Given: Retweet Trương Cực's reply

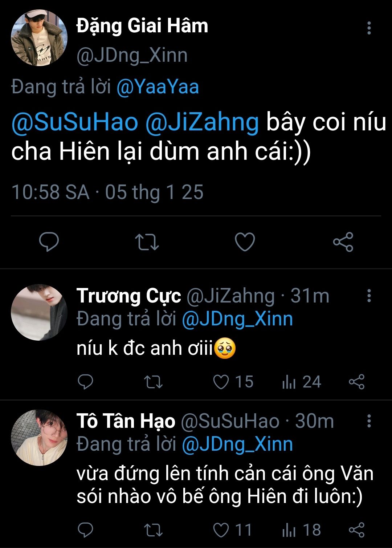Looking at the screenshot, I should (x=153, y=382).
